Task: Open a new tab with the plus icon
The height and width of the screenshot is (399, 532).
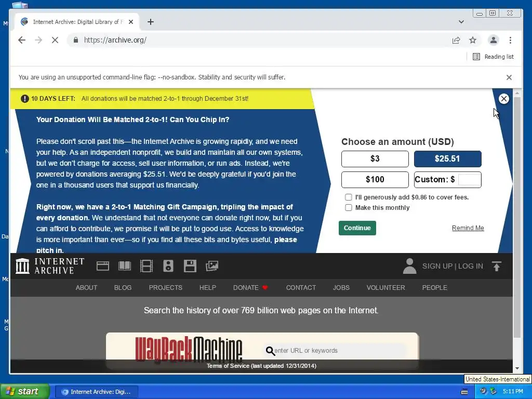Action: pyautogui.click(x=151, y=22)
